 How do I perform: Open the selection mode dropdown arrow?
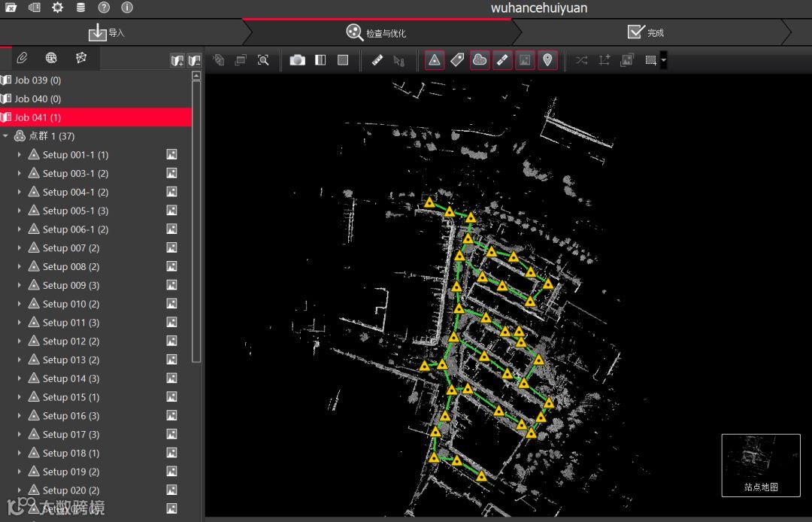click(x=663, y=60)
